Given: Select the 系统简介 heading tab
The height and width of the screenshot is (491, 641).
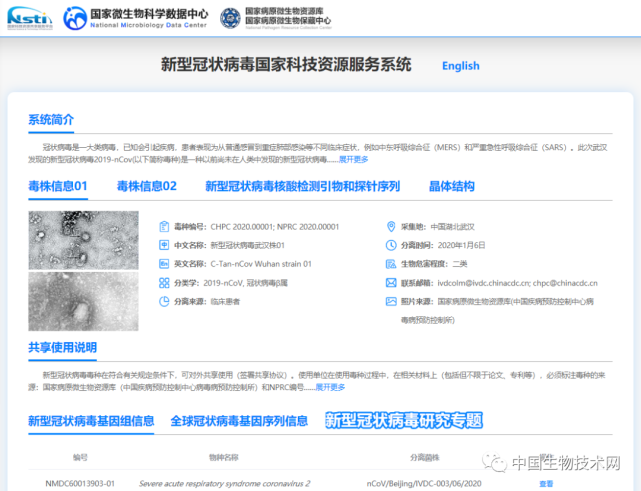Looking at the screenshot, I should click(51, 120).
